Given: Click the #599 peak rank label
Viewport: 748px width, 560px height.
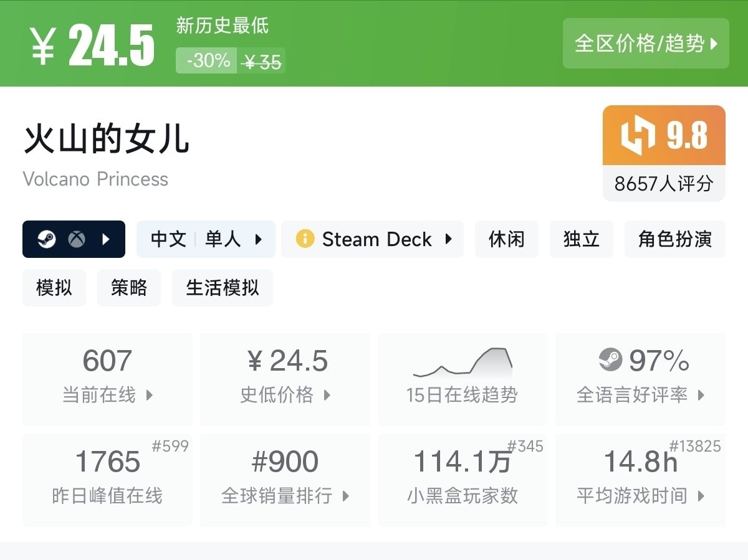Looking at the screenshot, I should coord(170,446).
